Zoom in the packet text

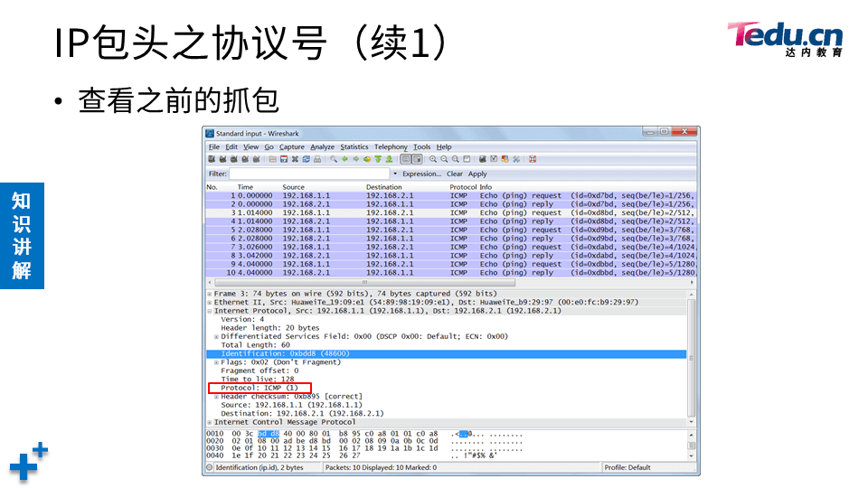click(x=433, y=159)
